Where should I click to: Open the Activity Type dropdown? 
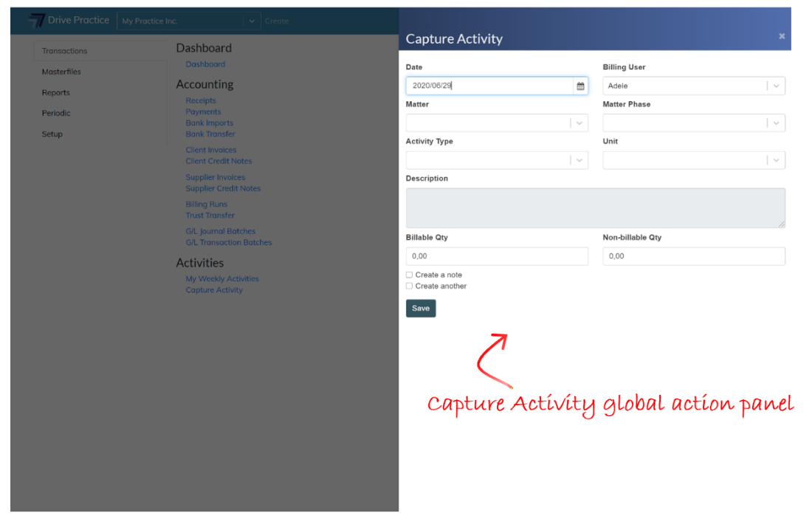pyautogui.click(x=579, y=160)
